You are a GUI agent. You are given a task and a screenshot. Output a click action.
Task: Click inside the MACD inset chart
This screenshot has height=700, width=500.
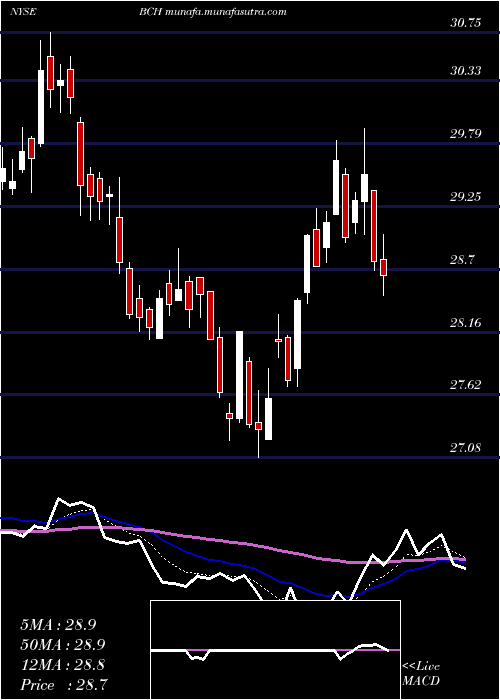click(x=275, y=650)
